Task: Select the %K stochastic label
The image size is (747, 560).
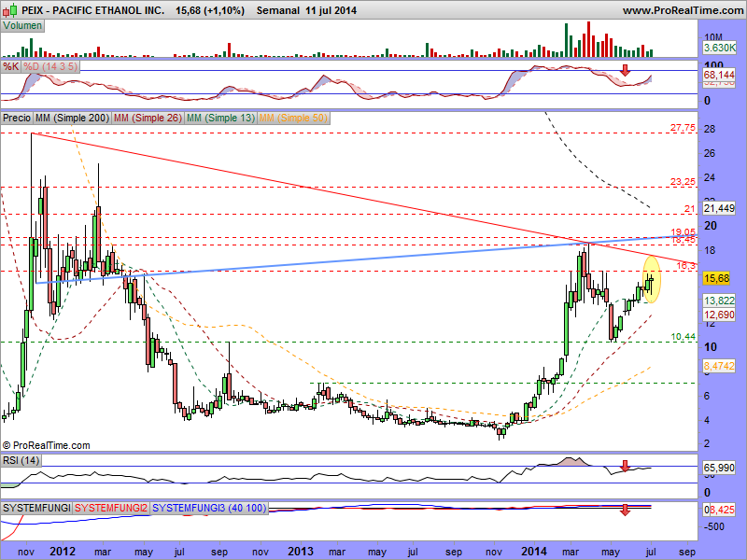Action: pyautogui.click(x=11, y=66)
